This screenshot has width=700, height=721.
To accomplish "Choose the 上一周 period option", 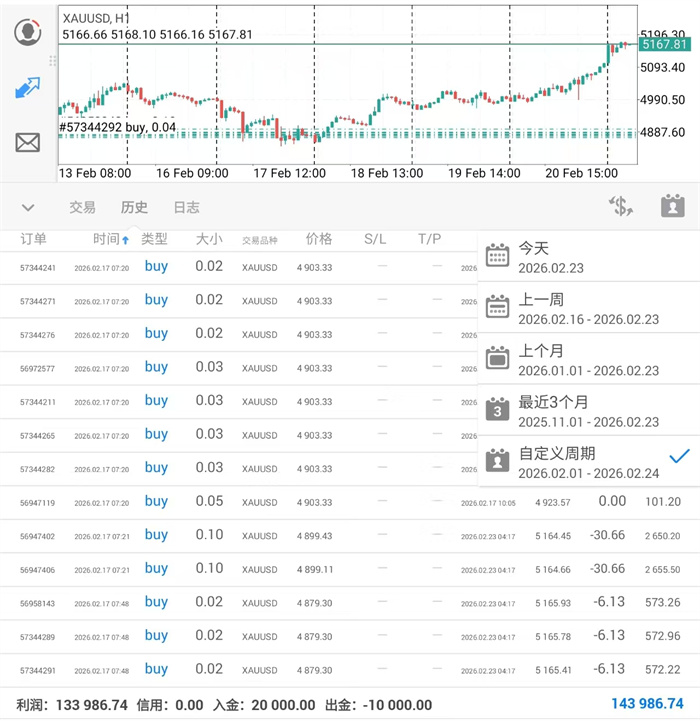I will [588, 308].
